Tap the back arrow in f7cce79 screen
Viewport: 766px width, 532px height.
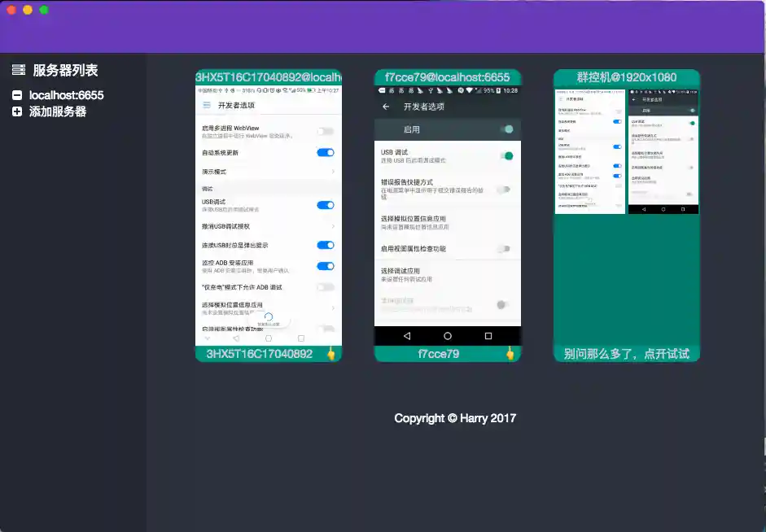[386, 107]
